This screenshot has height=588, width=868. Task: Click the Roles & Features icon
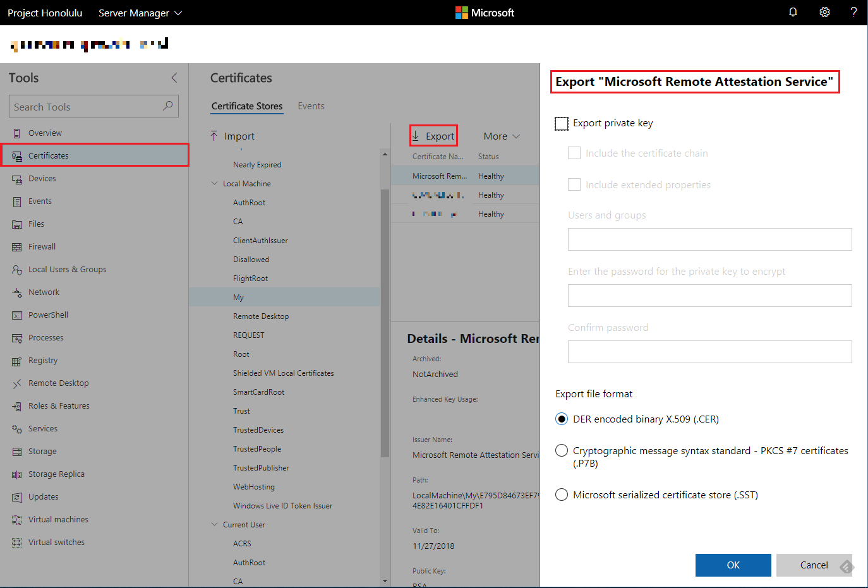[17, 406]
